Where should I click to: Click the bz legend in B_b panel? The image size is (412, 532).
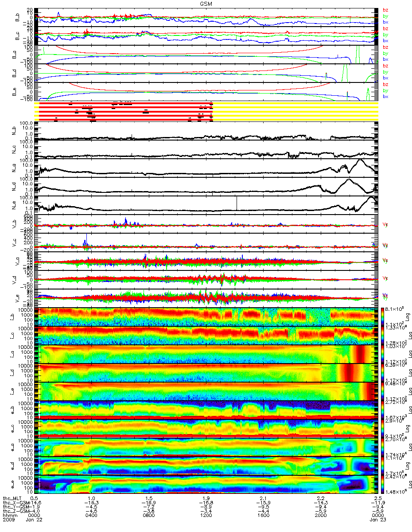click(385, 10)
